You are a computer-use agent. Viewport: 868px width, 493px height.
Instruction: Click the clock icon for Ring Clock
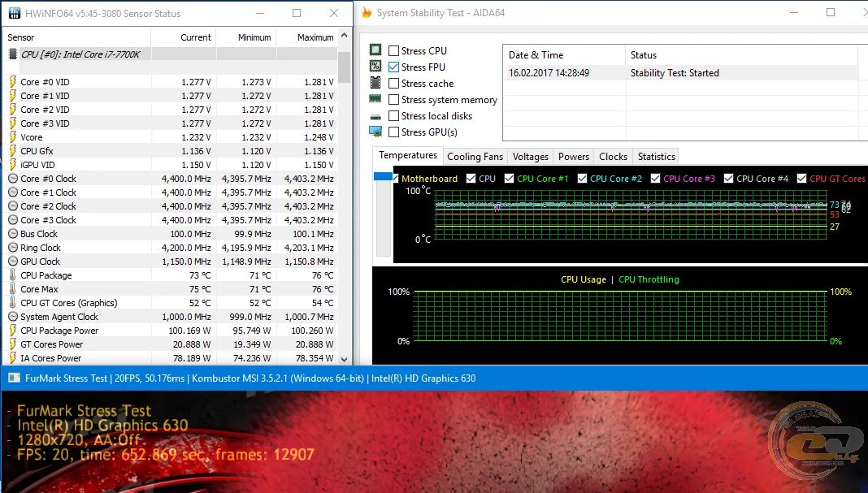pos(13,248)
